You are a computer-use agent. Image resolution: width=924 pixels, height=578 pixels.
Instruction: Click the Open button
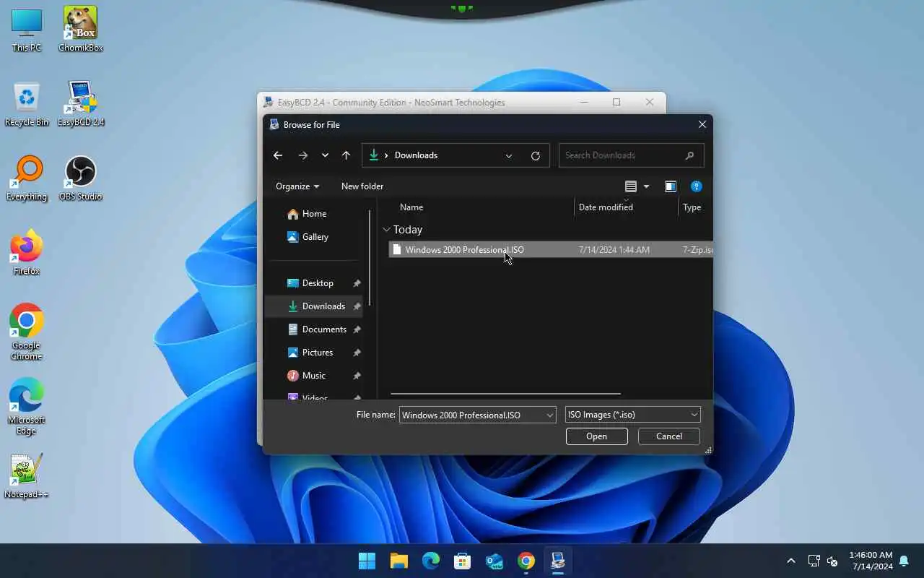pos(596,436)
